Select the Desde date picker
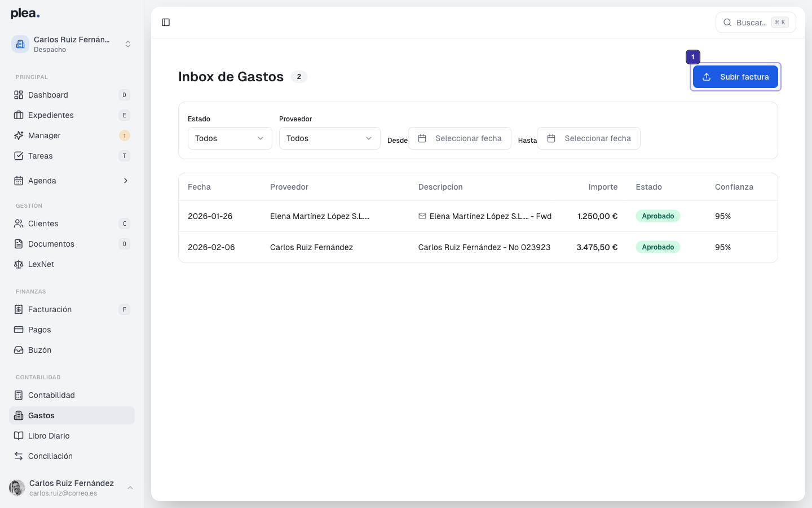This screenshot has width=812, height=508. click(460, 138)
